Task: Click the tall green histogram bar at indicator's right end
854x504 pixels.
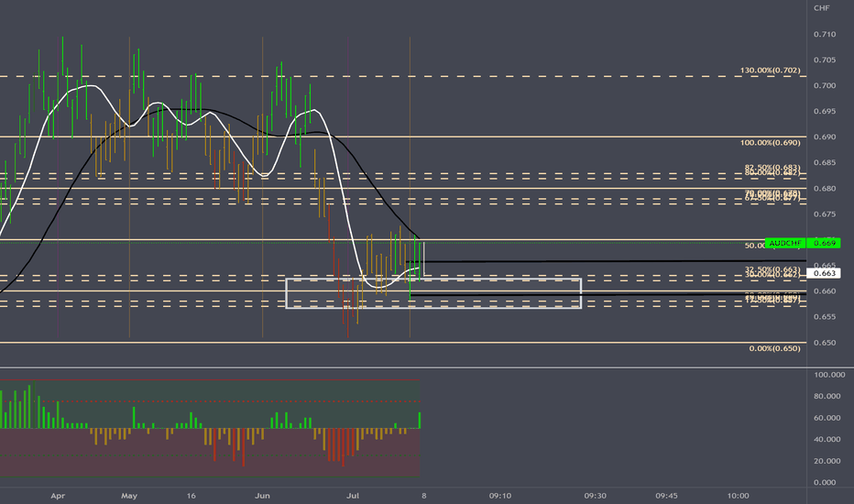Action: pos(420,420)
